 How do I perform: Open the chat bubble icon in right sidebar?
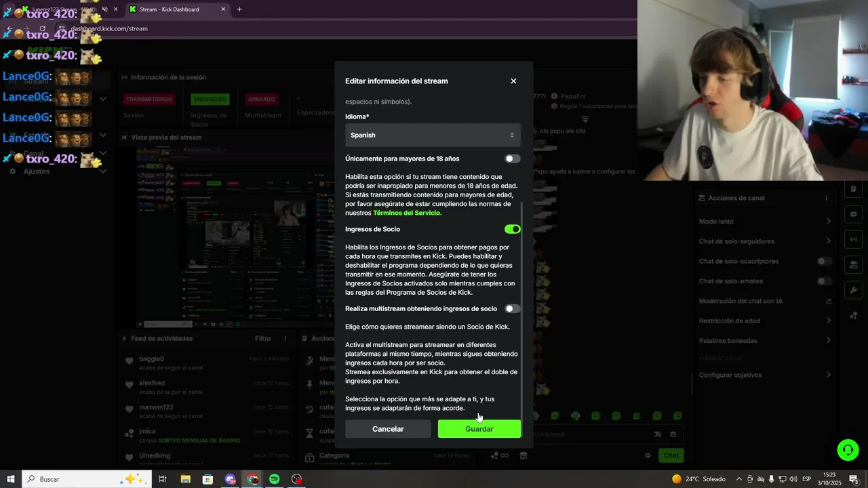(853, 214)
